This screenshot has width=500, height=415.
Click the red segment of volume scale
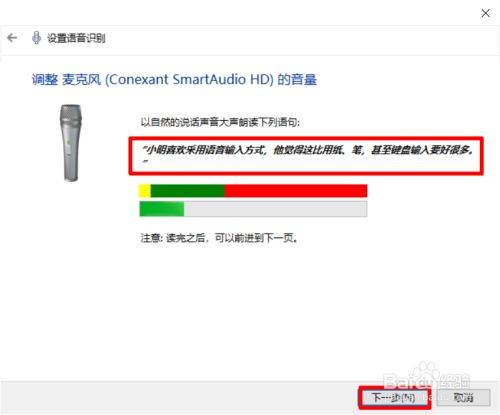coord(296,191)
